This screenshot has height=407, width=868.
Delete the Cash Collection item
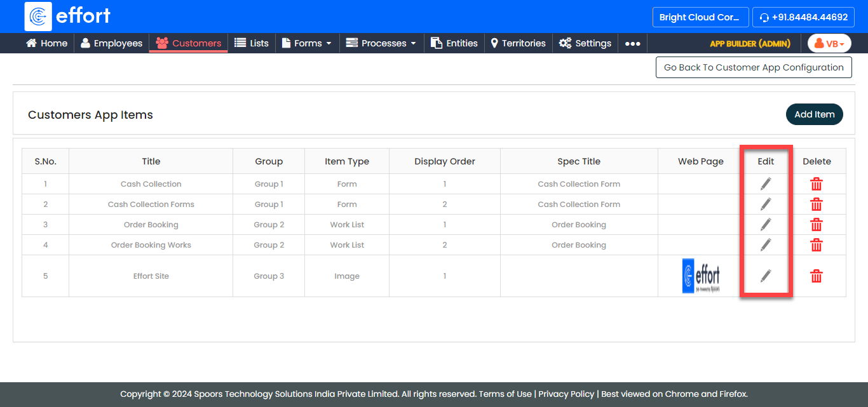pyautogui.click(x=817, y=184)
